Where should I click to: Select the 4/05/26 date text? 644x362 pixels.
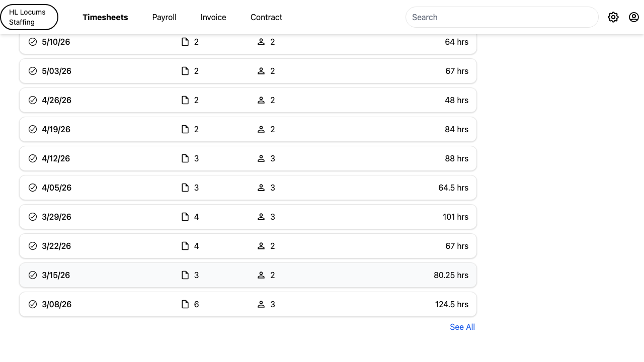click(57, 188)
